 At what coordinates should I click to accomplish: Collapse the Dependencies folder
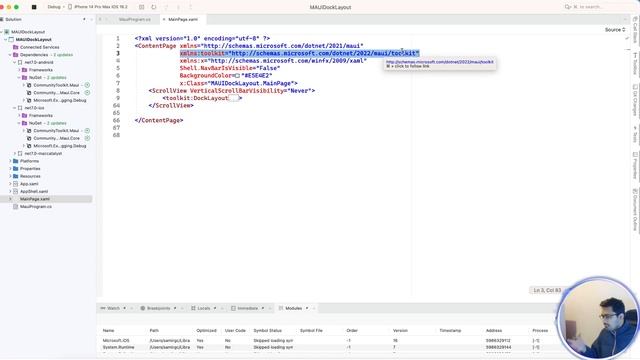point(10,55)
